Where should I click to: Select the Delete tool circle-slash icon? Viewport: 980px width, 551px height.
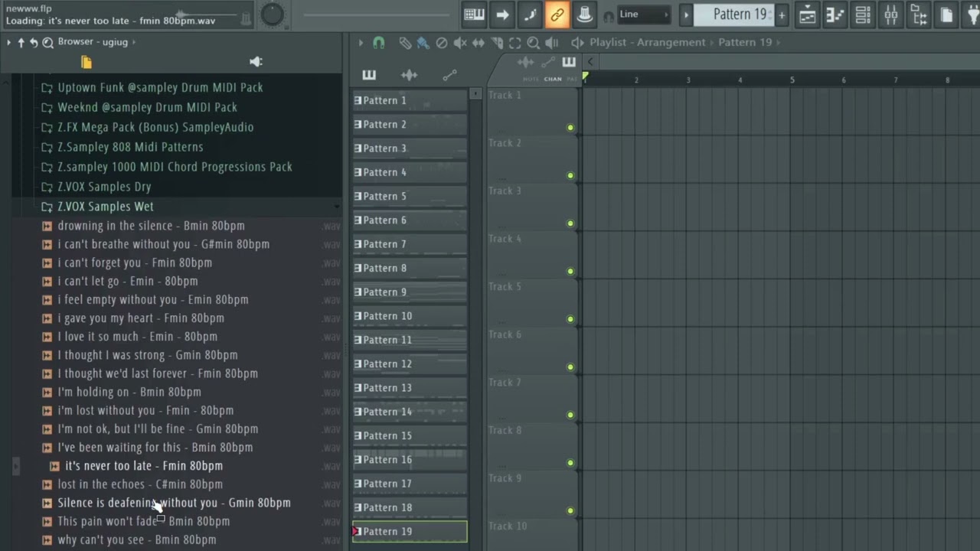442,43
